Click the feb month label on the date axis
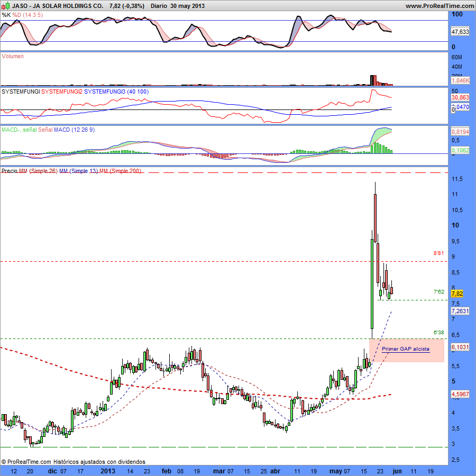The image size is (476, 476). click(167, 471)
